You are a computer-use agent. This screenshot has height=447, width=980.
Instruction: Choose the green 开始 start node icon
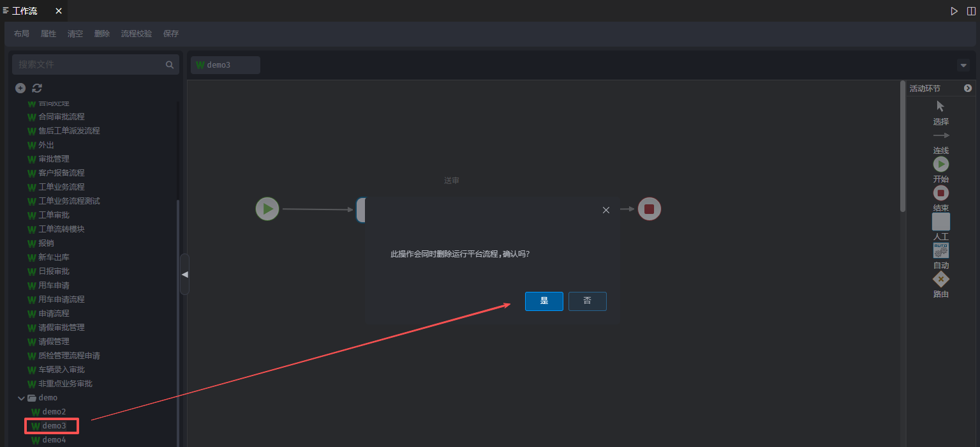pos(940,164)
